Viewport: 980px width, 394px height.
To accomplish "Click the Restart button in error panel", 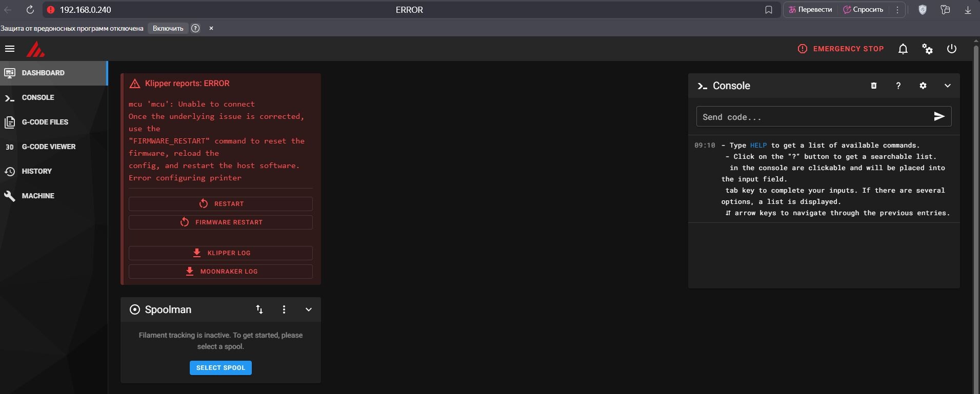I will [221, 204].
